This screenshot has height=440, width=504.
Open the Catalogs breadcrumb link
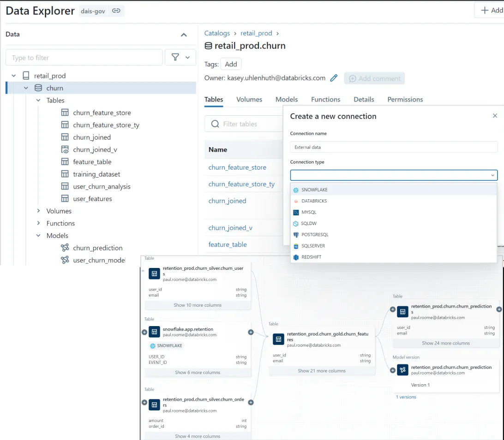tap(217, 33)
